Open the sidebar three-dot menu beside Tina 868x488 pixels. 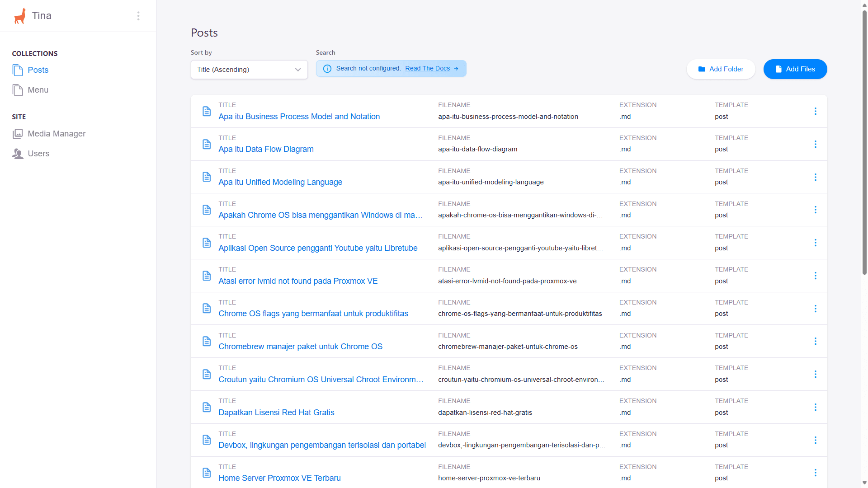point(138,16)
